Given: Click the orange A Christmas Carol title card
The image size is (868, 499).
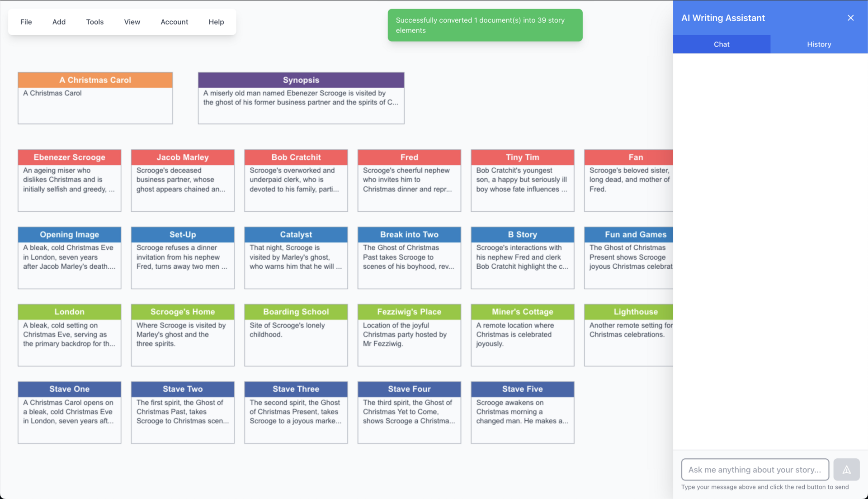Looking at the screenshot, I should coord(95,98).
